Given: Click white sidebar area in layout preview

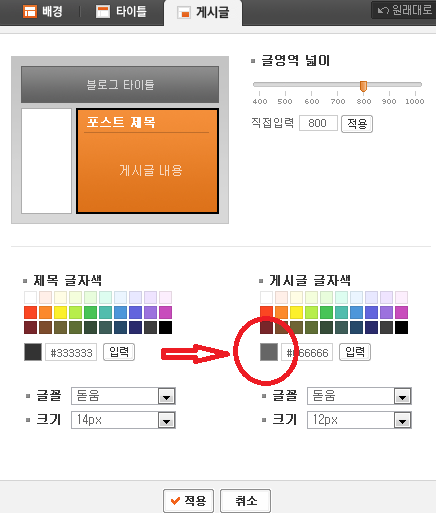Looking at the screenshot, I should point(47,161).
